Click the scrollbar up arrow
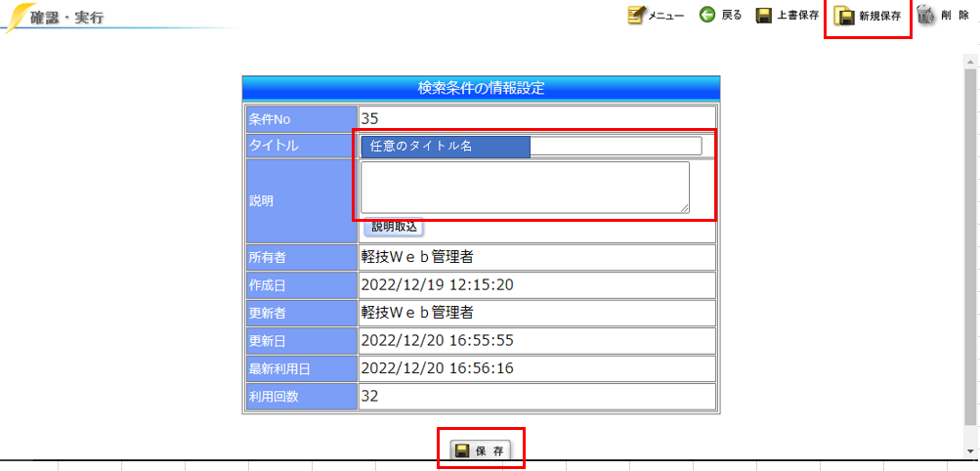Image resolution: width=980 pixels, height=471 pixels. [970, 62]
